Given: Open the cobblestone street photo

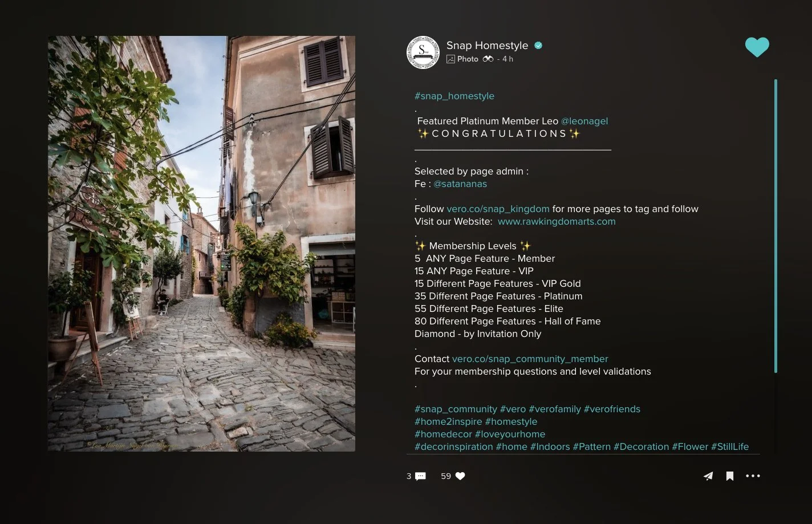Looking at the screenshot, I should point(201,243).
